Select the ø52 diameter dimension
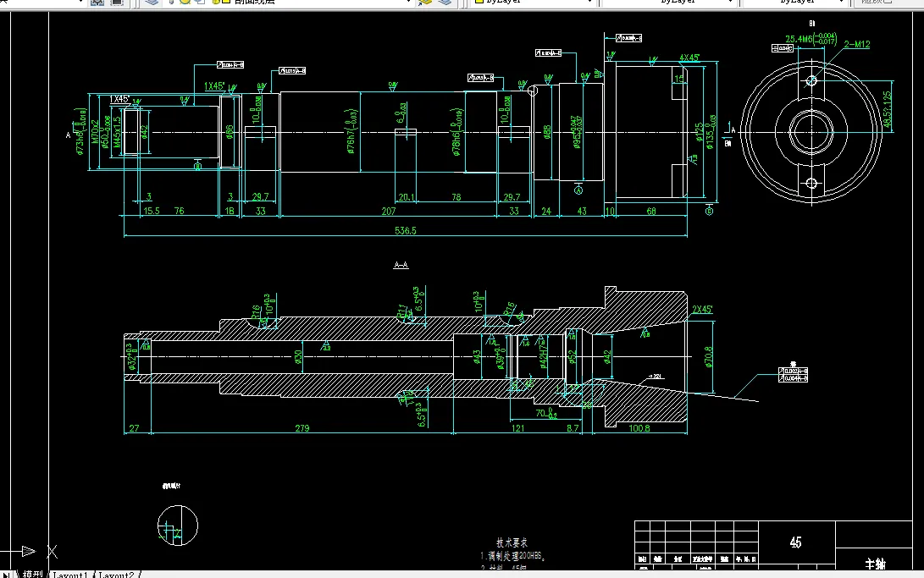The width and height of the screenshot is (924, 578). coord(572,356)
